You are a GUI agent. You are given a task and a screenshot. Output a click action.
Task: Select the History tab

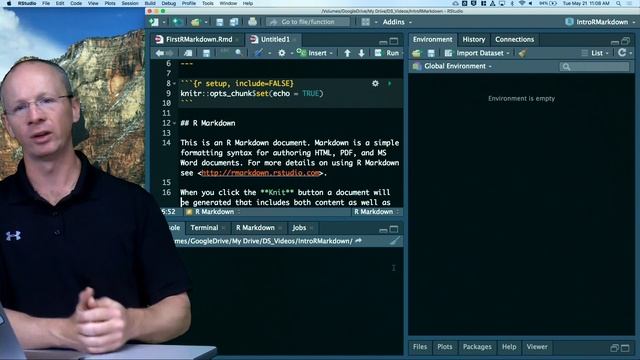473,39
